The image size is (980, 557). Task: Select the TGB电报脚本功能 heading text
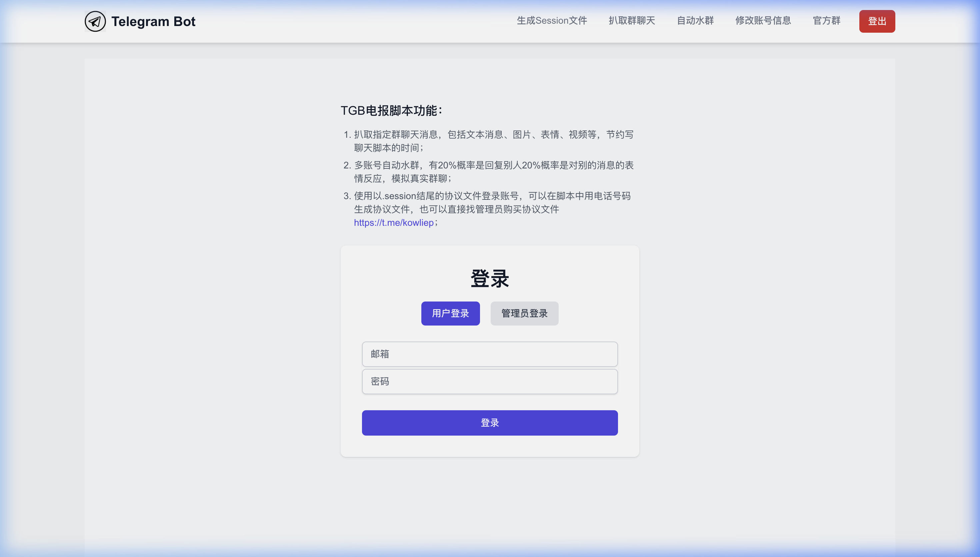[391, 110]
